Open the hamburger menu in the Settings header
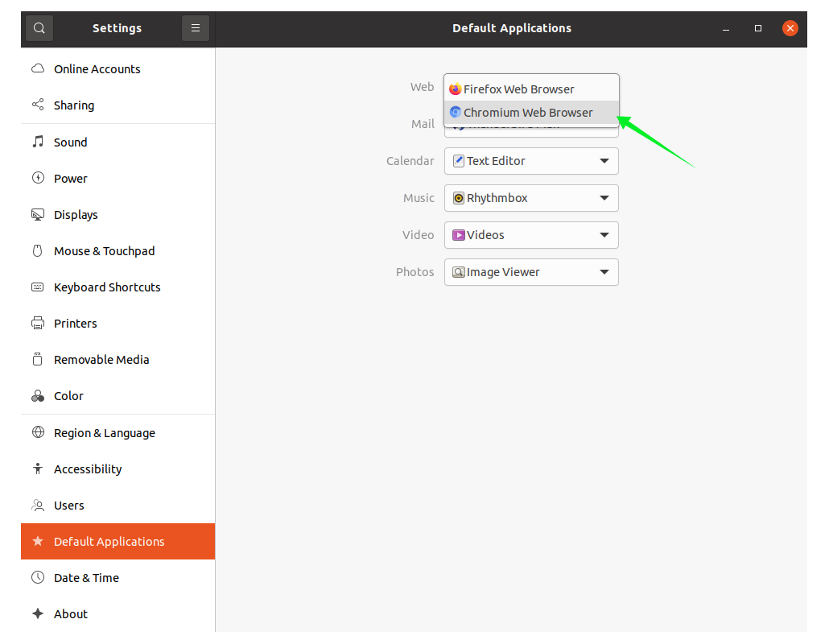 [195, 28]
